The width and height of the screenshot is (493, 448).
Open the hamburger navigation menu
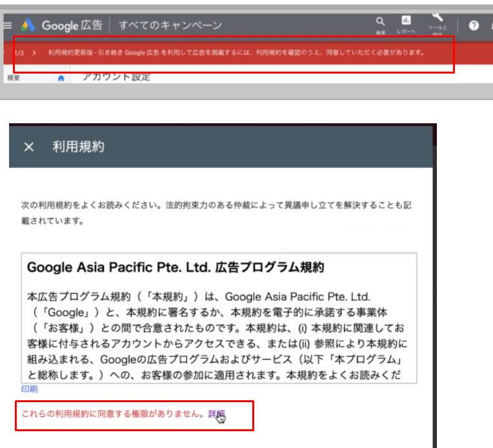coord(7,26)
